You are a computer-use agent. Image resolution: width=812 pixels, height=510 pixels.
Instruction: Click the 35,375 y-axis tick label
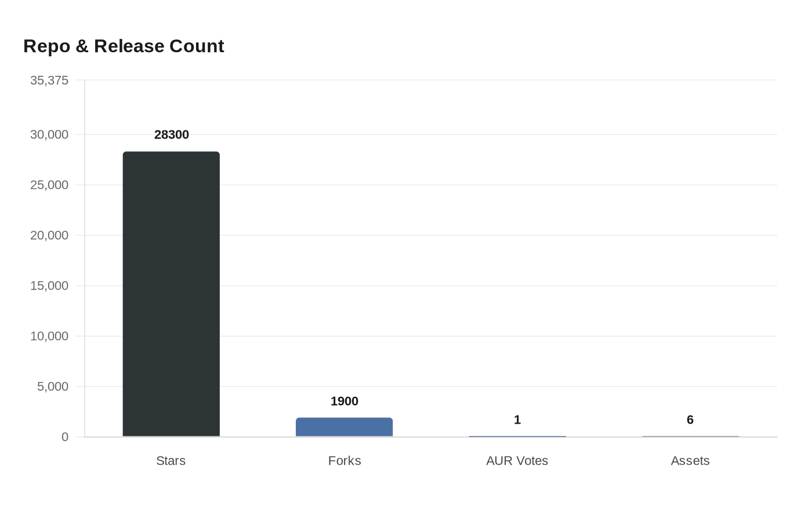click(49, 81)
